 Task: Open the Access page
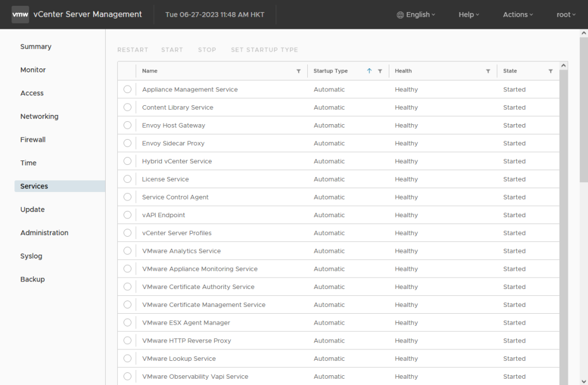[32, 93]
